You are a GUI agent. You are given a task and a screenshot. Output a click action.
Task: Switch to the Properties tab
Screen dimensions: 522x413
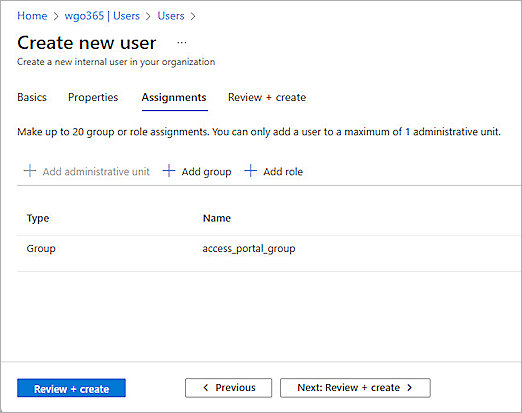93,97
